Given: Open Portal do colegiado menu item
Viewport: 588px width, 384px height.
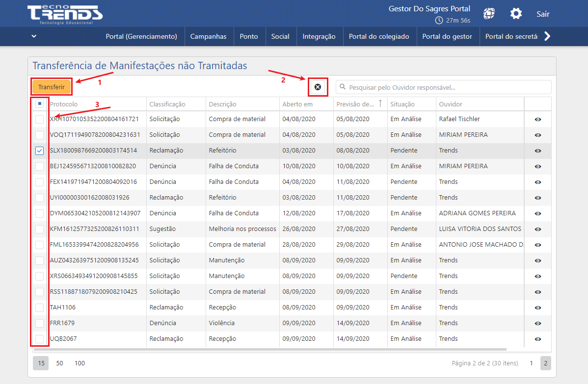Looking at the screenshot, I should 378,36.
